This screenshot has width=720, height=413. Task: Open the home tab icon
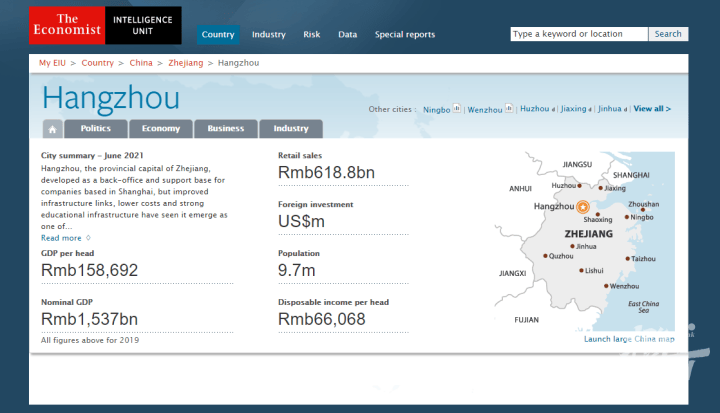[x=52, y=129]
